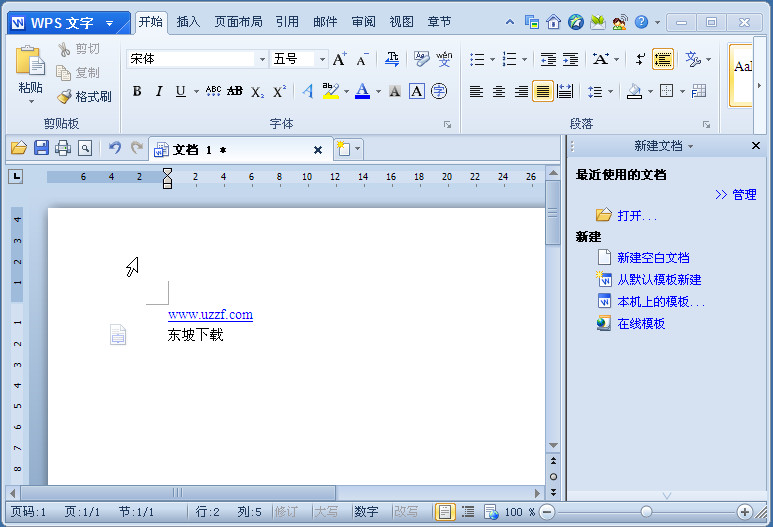The width and height of the screenshot is (773, 527).
Task: Toggle character shading icon
Action: tap(394, 91)
